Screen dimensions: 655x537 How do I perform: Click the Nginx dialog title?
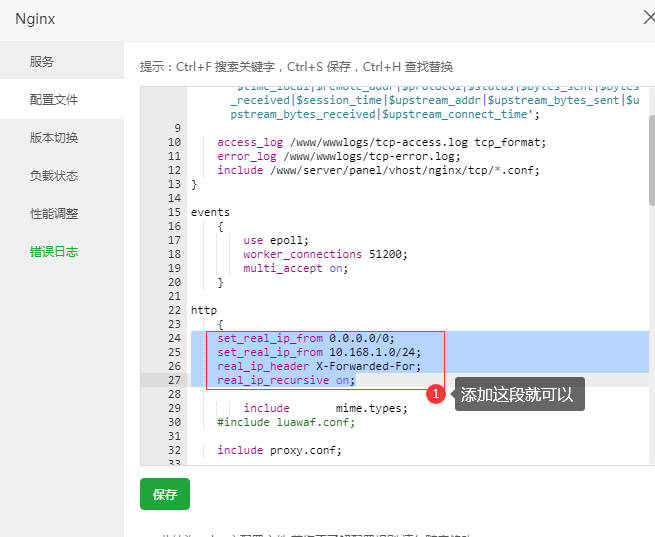coord(35,19)
